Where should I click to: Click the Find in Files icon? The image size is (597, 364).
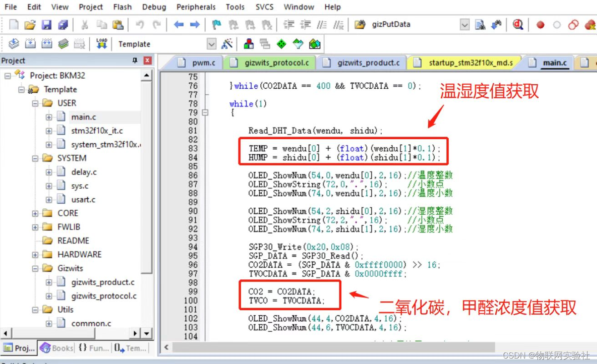(x=480, y=25)
